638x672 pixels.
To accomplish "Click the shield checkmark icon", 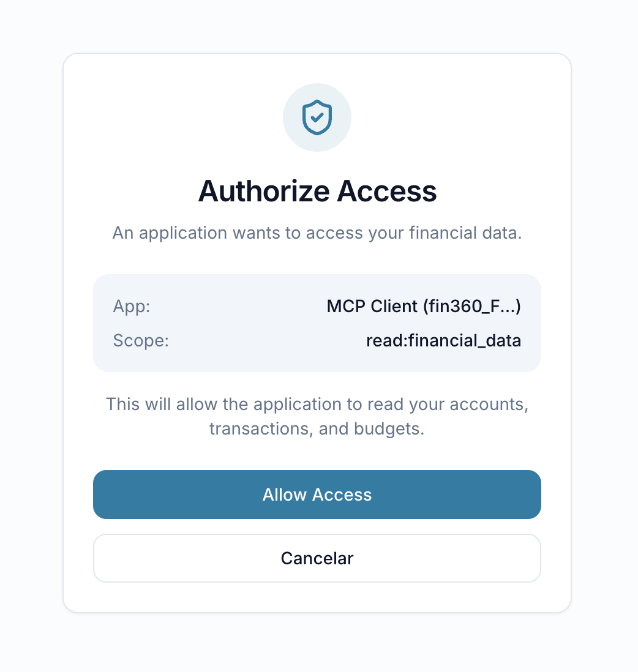I will click(x=317, y=118).
